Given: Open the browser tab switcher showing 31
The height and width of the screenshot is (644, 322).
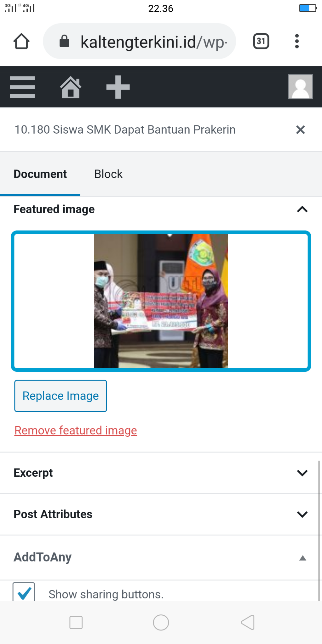Looking at the screenshot, I should click(261, 41).
